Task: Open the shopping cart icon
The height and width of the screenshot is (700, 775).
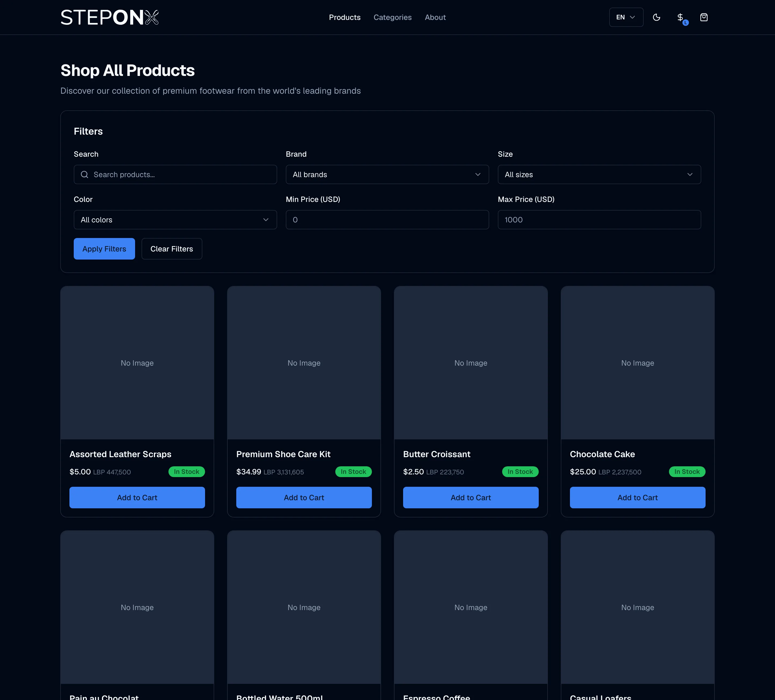Action: tap(704, 17)
